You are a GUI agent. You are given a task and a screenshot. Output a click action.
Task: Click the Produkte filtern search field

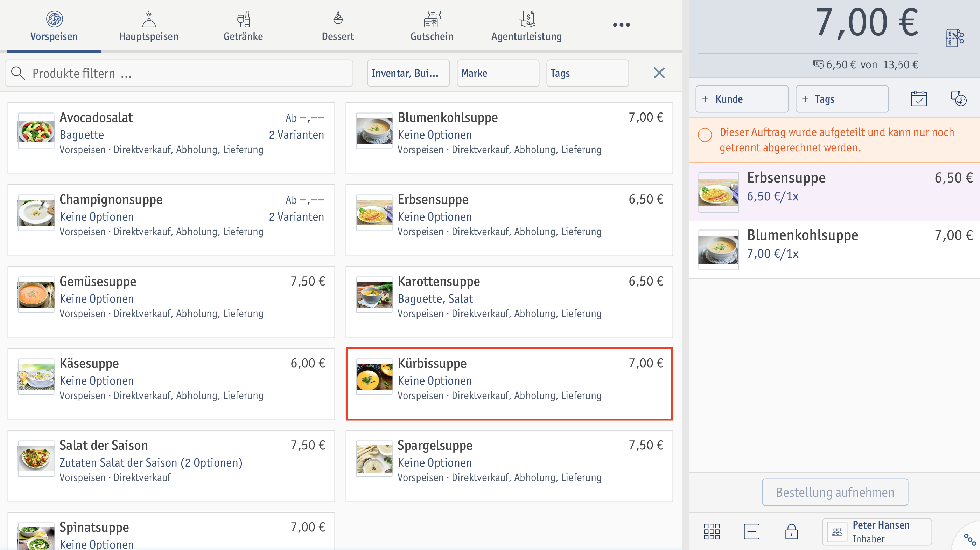pyautogui.click(x=179, y=73)
